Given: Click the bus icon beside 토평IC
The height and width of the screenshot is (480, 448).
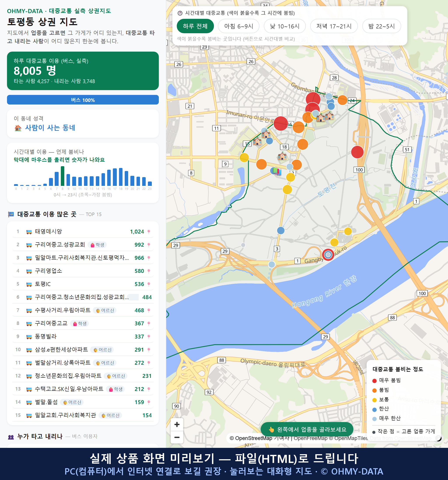Looking at the screenshot, I should 29,284.
